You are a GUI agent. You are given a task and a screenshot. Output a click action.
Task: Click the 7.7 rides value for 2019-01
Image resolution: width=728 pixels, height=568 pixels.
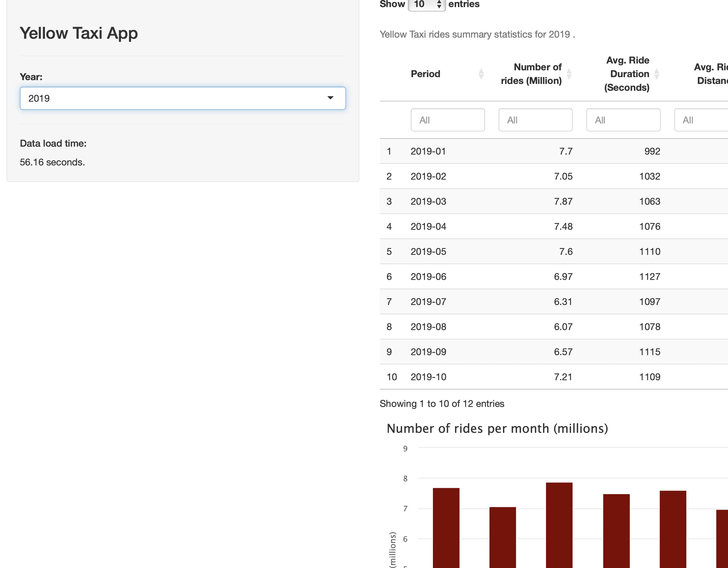coord(566,151)
